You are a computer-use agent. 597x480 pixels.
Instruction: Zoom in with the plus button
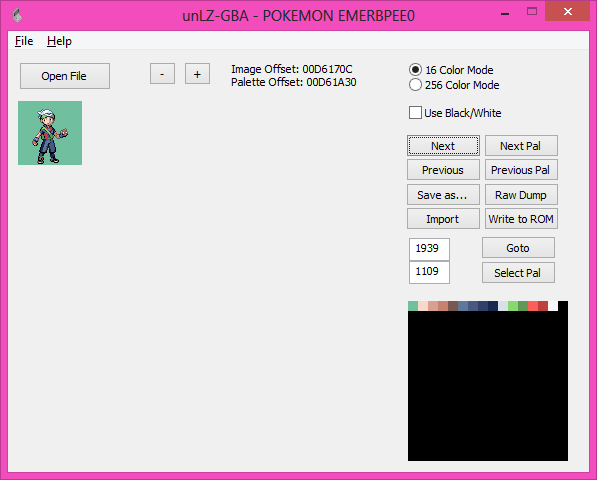coord(197,73)
